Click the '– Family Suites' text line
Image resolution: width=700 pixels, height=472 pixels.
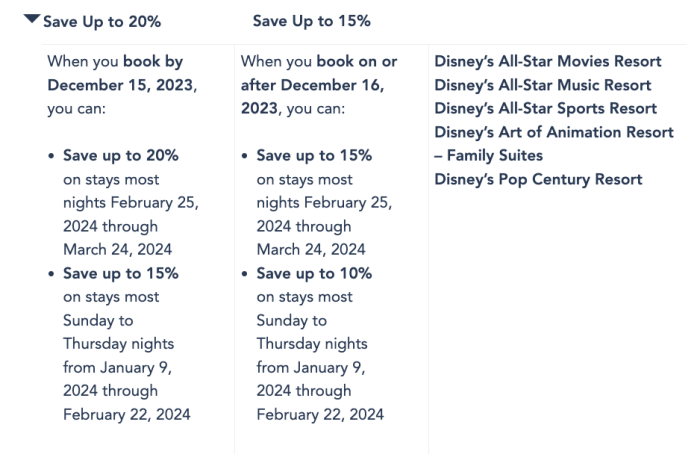489,156
